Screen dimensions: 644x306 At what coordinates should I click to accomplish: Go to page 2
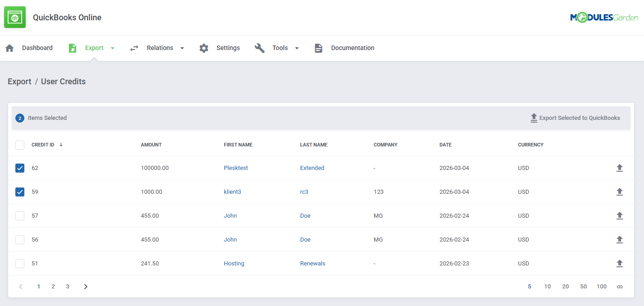(x=53, y=287)
